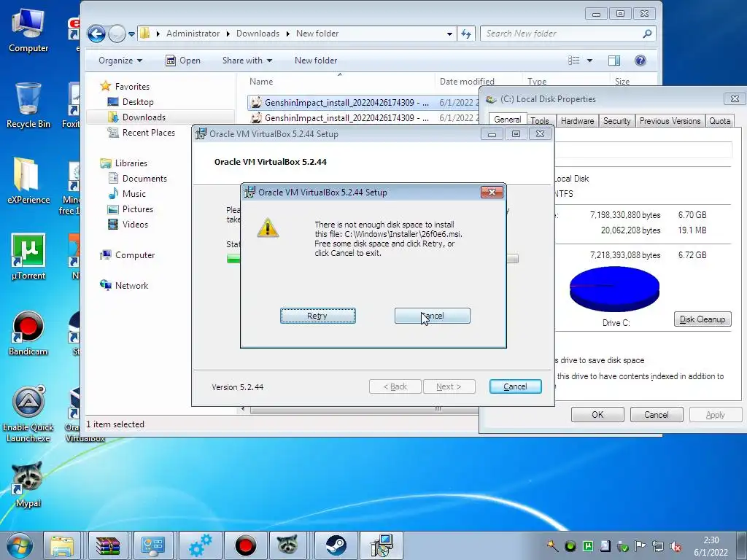Open the VirtualBox installer taskbar icon
Image resolution: width=747 pixels, height=560 pixels.
pos(382,545)
